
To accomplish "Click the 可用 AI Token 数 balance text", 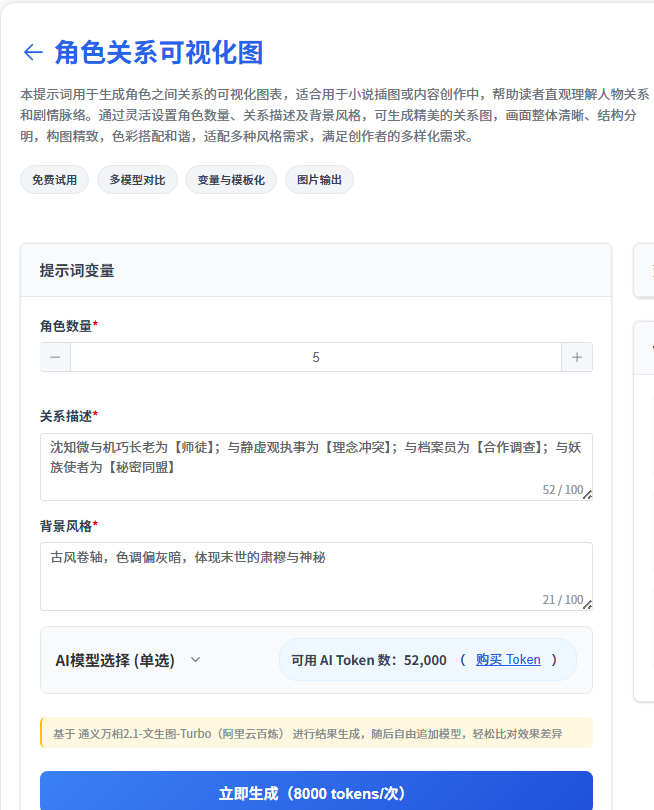I will [369, 660].
